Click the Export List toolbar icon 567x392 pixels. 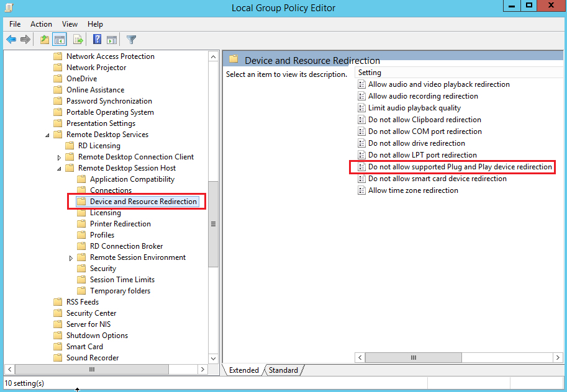point(78,39)
